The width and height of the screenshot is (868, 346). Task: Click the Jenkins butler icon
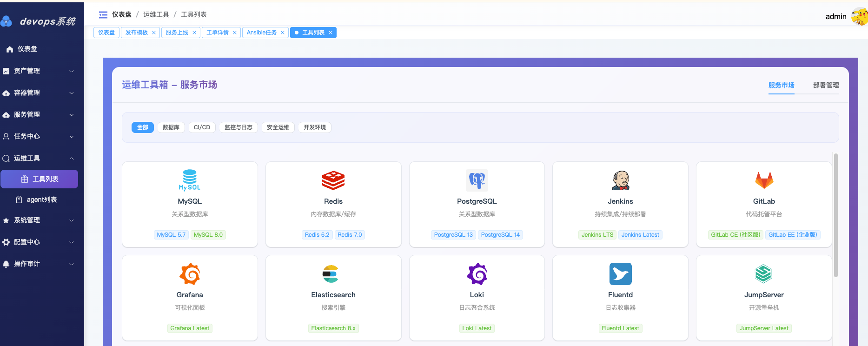(x=621, y=180)
